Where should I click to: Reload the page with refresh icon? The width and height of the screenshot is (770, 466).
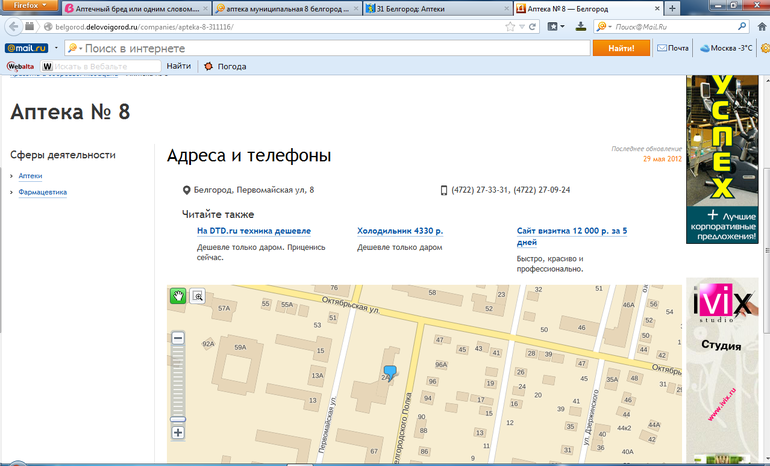tap(532, 27)
